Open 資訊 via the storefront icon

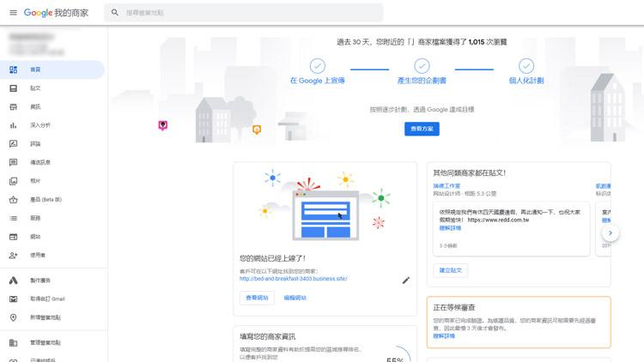[13, 106]
